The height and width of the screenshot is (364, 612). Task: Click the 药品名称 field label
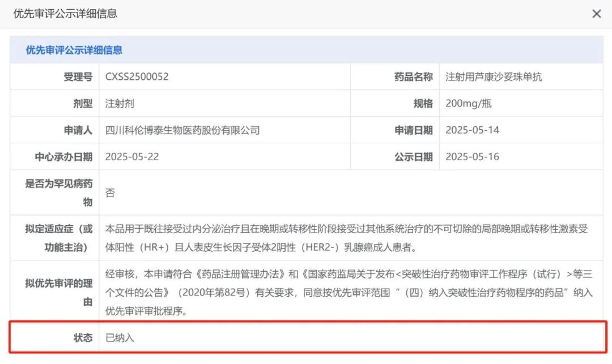coord(413,77)
